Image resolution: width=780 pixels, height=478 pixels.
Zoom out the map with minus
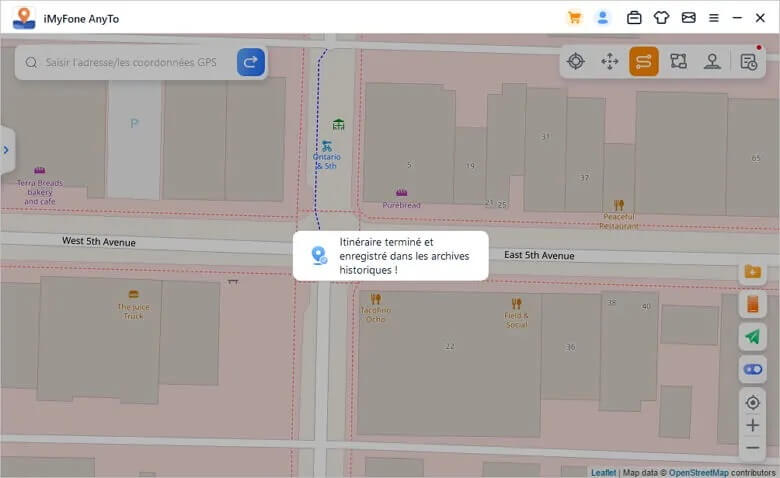pos(753,447)
